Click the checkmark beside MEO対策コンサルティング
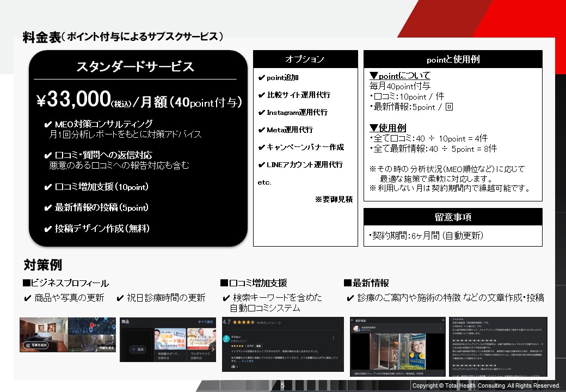Image resolution: width=566 pixels, height=392 pixels. pyautogui.click(x=48, y=125)
